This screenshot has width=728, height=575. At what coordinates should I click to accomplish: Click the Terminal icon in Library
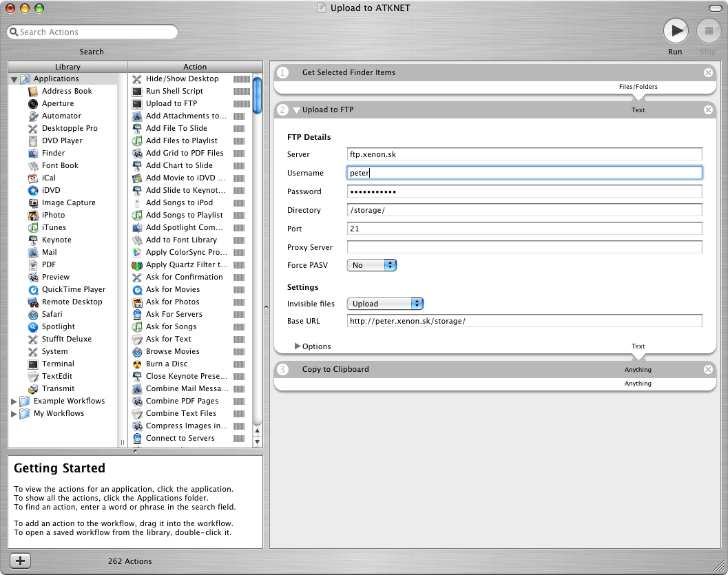pyautogui.click(x=33, y=364)
